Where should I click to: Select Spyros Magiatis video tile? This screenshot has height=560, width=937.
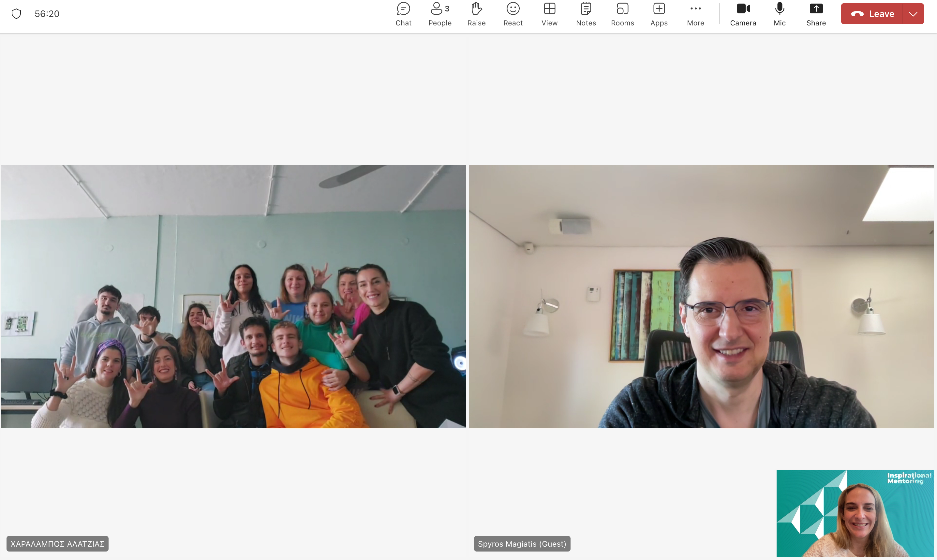click(701, 296)
